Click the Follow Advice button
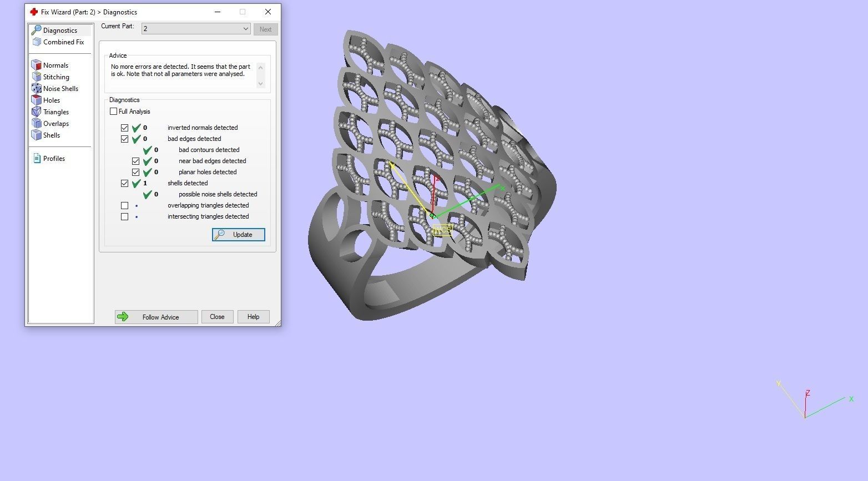 (156, 317)
